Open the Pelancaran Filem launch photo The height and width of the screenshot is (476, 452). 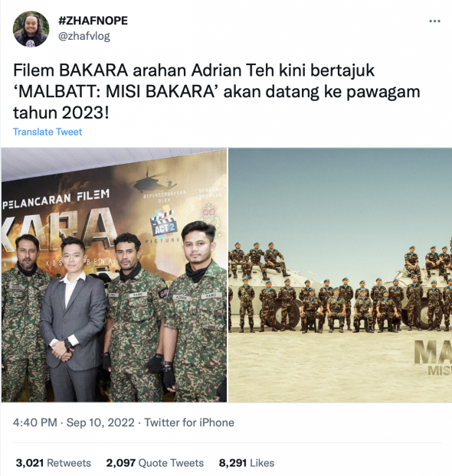pos(114,275)
